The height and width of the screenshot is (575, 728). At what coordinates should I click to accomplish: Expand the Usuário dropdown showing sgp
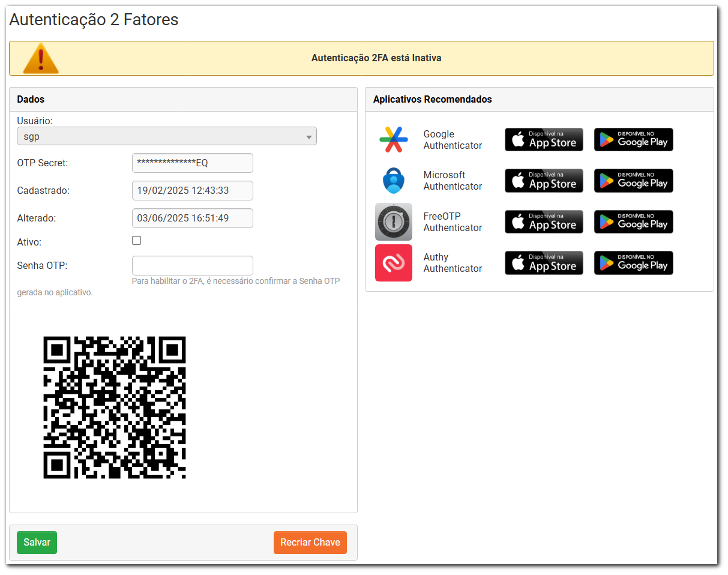[166, 136]
